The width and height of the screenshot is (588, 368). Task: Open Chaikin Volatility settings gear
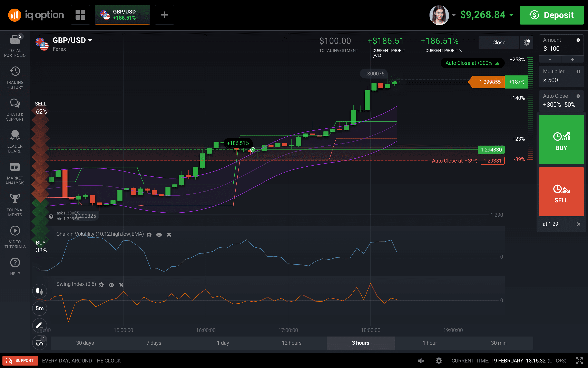point(149,235)
